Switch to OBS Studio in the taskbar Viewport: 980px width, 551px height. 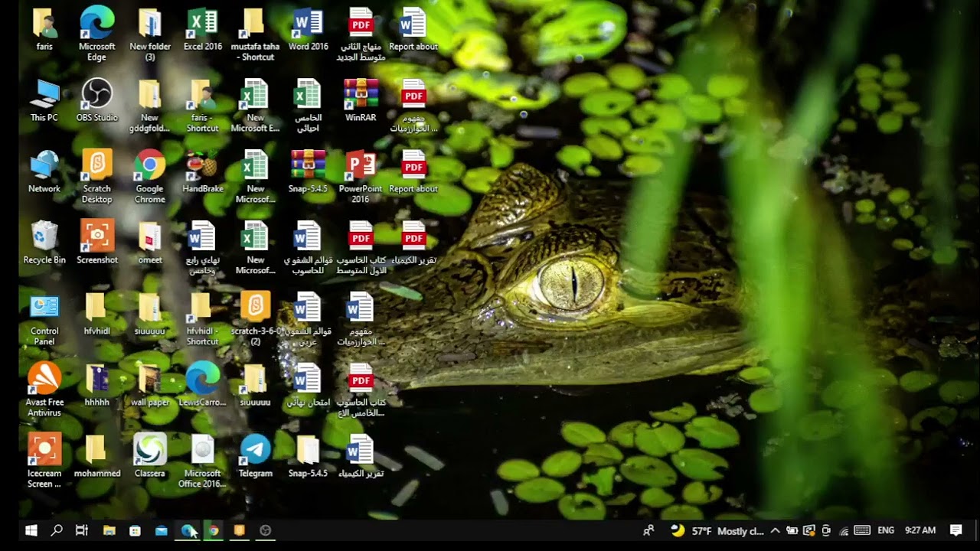(x=266, y=530)
